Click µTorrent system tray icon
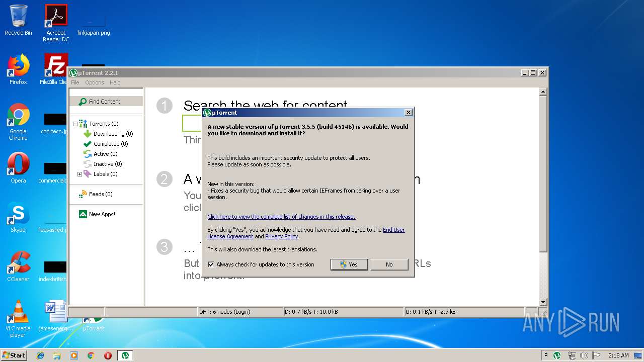Image resolution: width=644 pixels, height=362 pixels. tap(557, 355)
